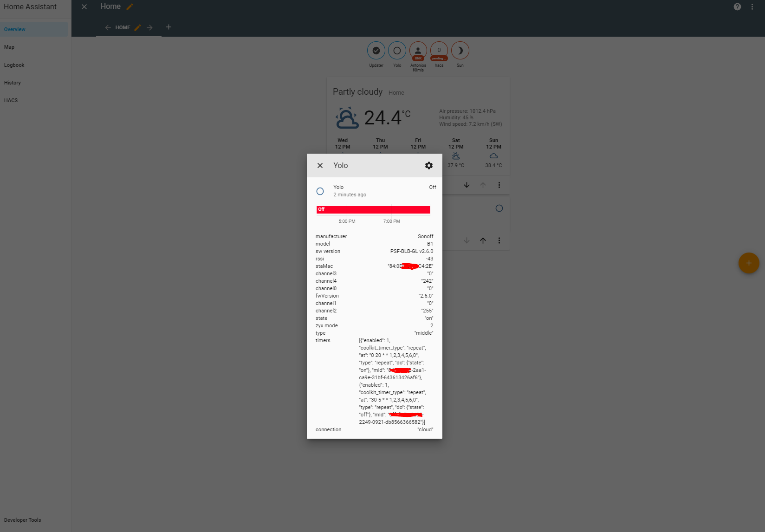Open Developer Tools in the sidebar
Image resolution: width=765 pixels, height=532 pixels.
(22, 520)
